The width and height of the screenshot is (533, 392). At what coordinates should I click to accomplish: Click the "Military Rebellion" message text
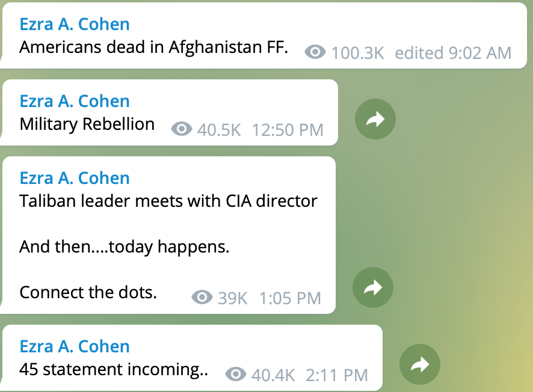87,124
